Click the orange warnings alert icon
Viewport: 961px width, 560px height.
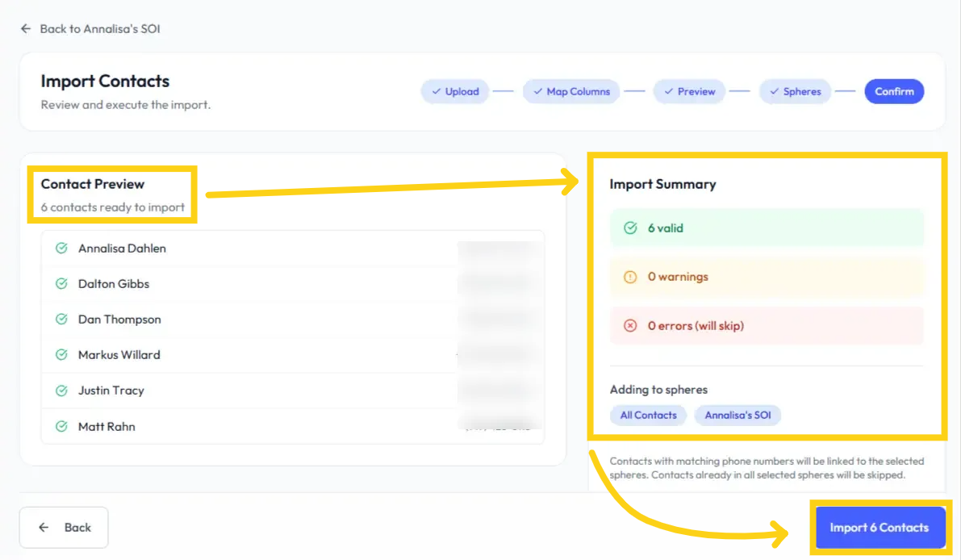(x=631, y=277)
